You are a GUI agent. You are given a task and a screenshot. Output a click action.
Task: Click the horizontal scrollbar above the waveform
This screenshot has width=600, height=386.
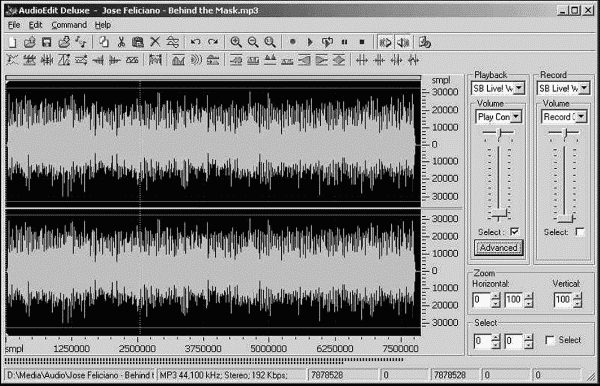pyautogui.click(x=213, y=78)
